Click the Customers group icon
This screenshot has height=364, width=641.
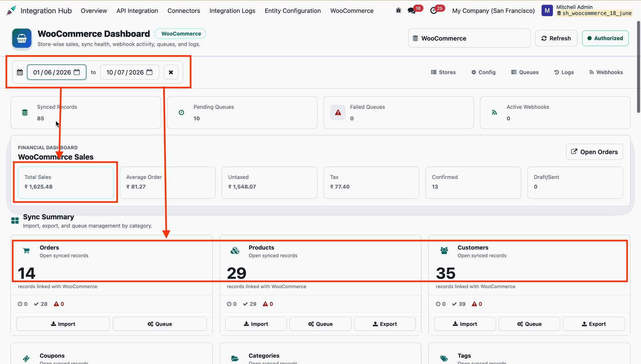coord(444,251)
